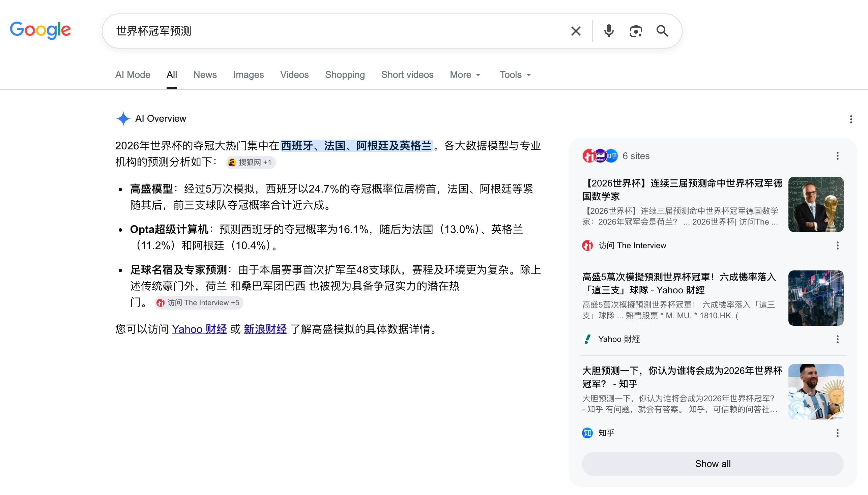Click the 高盛模型 bullet heading
This screenshot has height=495, width=868.
(x=151, y=189)
